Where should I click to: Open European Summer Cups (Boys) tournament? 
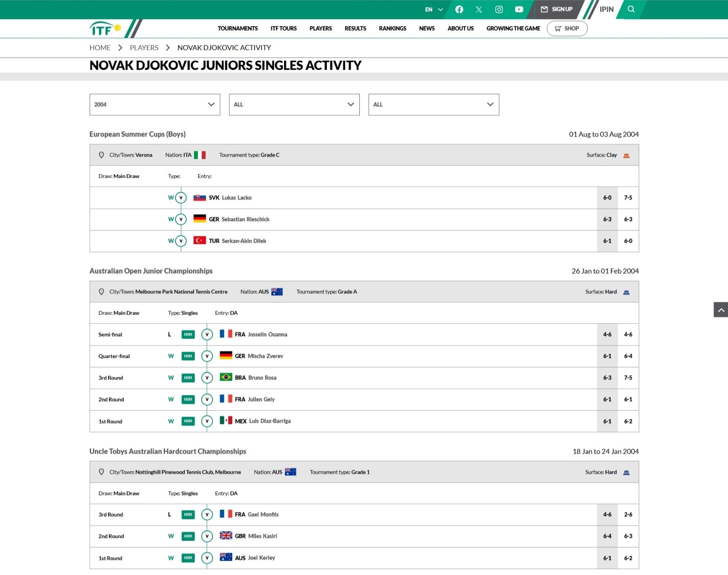138,134
